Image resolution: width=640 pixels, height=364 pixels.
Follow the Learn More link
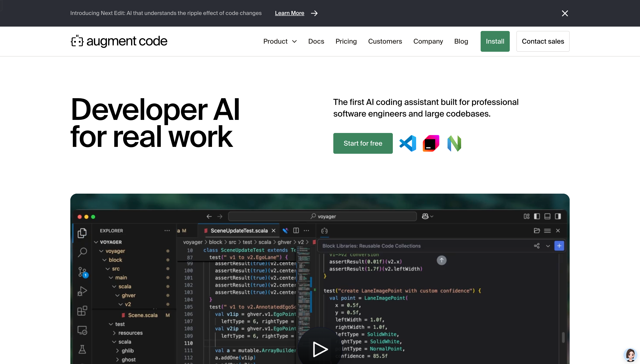(x=289, y=13)
